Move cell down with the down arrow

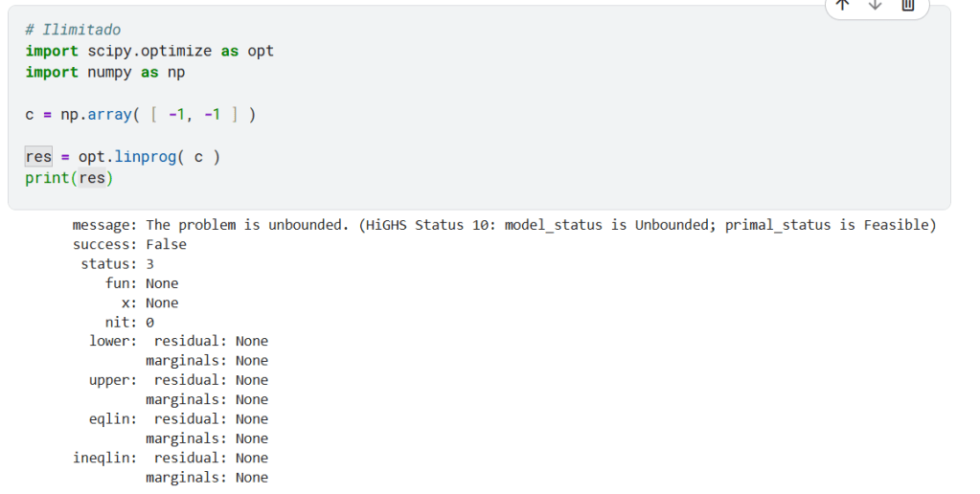[875, 5]
